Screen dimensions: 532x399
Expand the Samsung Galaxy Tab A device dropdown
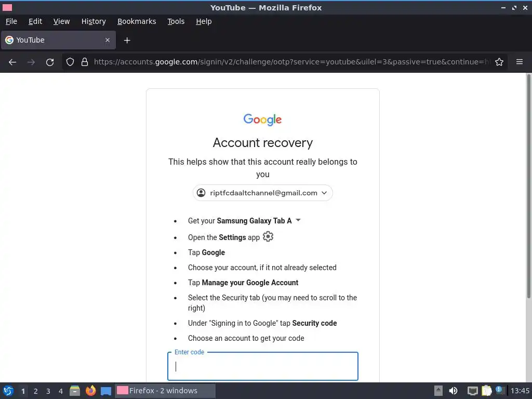click(x=298, y=220)
